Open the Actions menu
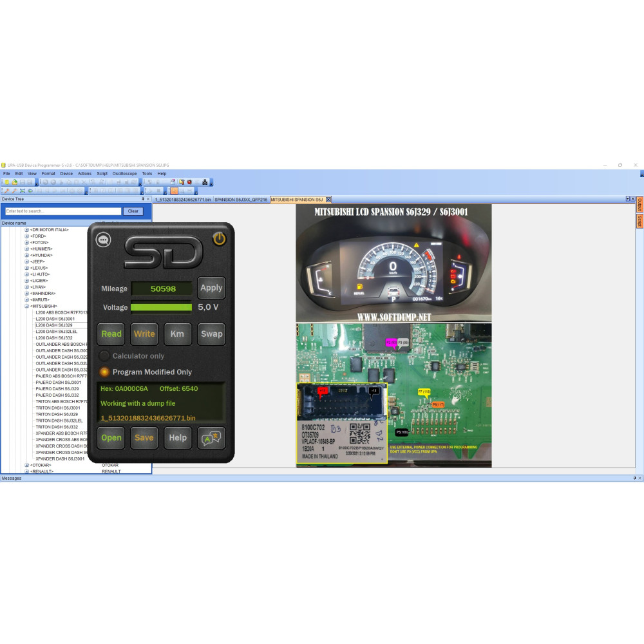This screenshot has height=644, width=644. click(84, 173)
